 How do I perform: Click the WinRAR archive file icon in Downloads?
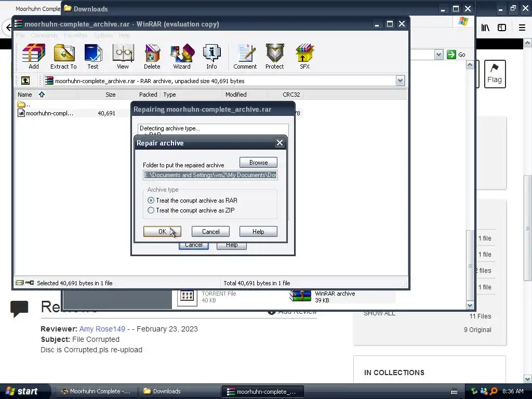[300, 296]
